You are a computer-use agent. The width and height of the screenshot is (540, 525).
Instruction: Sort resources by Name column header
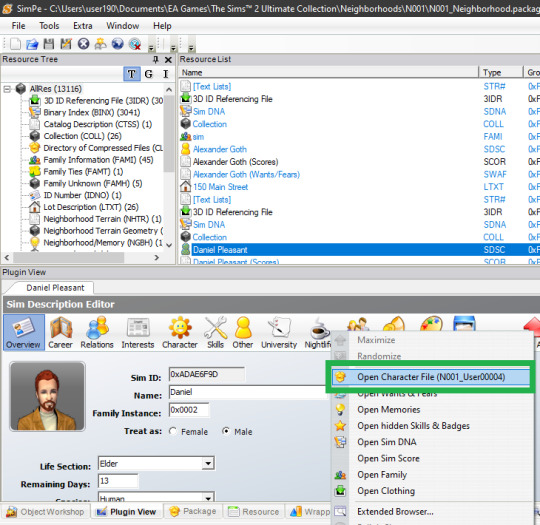[x=329, y=73]
